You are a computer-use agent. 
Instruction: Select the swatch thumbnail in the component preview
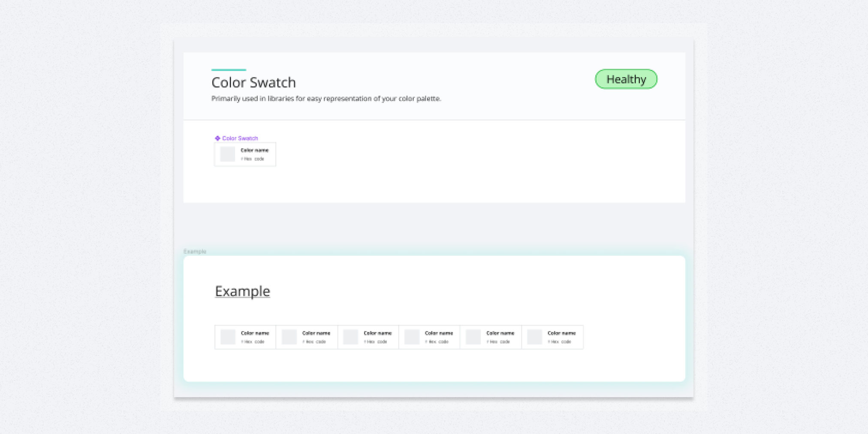click(227, 154)
